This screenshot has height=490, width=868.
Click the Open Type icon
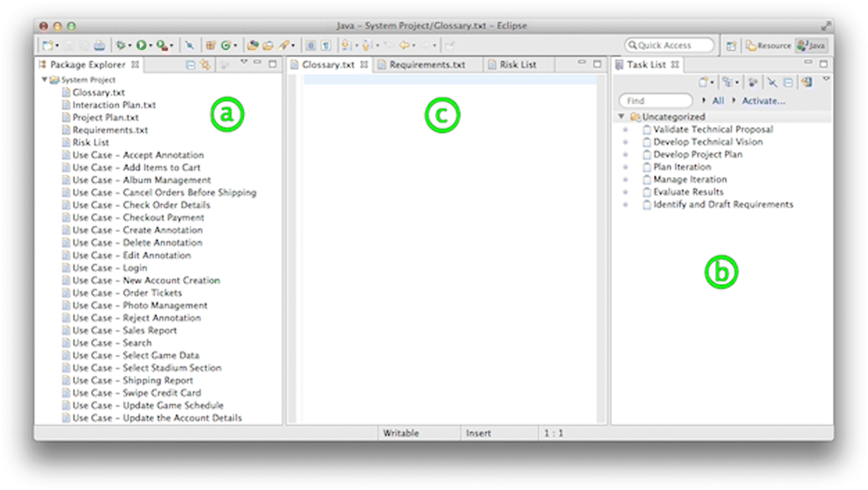point(253,45)
